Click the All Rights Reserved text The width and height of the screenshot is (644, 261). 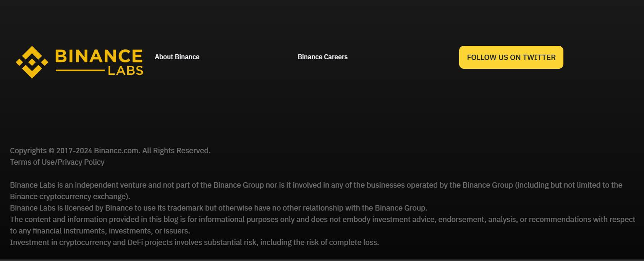(176, 151)
